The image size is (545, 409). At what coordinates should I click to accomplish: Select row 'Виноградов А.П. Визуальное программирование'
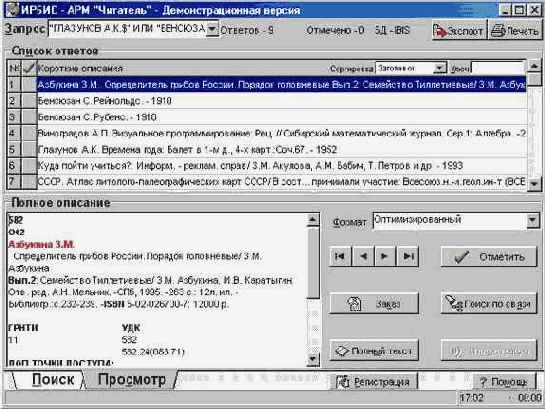pos(282,133)
